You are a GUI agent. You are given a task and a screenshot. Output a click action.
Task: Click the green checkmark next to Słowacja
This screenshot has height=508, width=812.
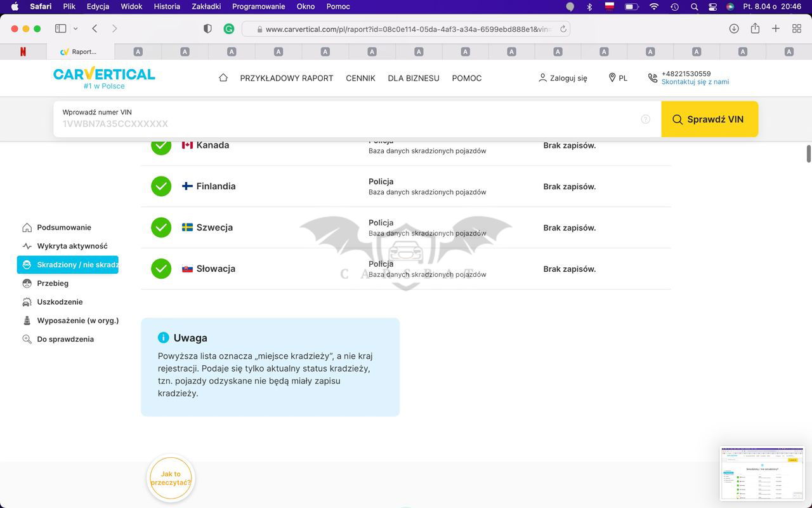click(x=161, y=269)
